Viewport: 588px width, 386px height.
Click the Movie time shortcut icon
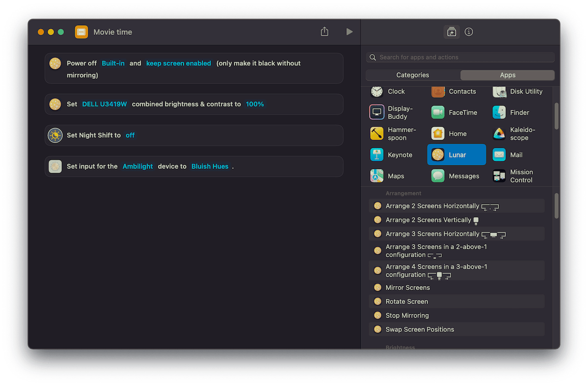[x=81, y=32]
